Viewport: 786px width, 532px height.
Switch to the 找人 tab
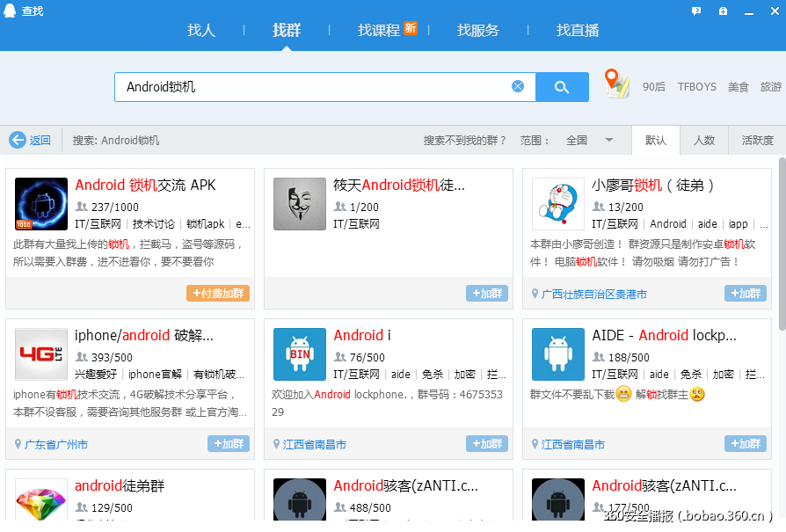tap(200, 30)
